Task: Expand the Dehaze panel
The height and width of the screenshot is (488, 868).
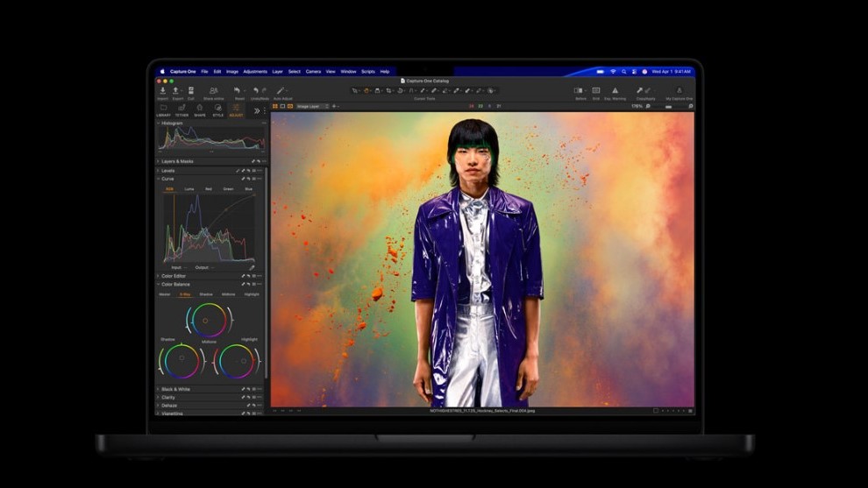Action: point(159,406)
